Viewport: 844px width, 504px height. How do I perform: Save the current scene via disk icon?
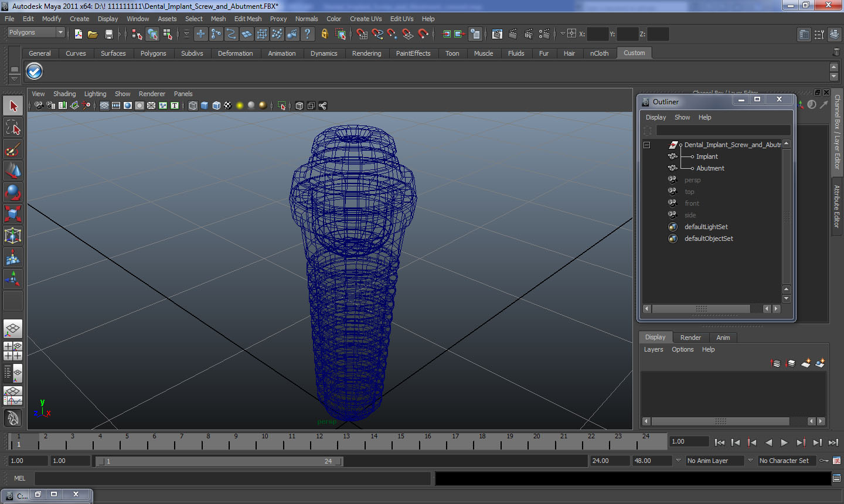tap(108, 34)
